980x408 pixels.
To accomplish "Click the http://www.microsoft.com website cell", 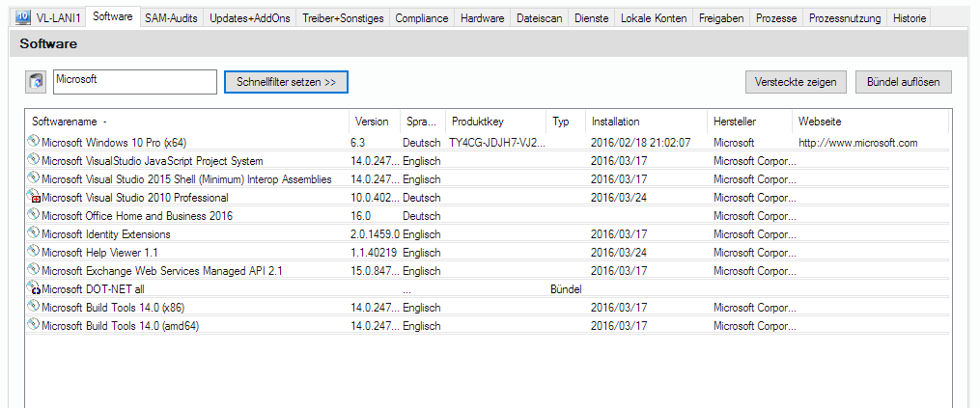I will pos(858,143).
